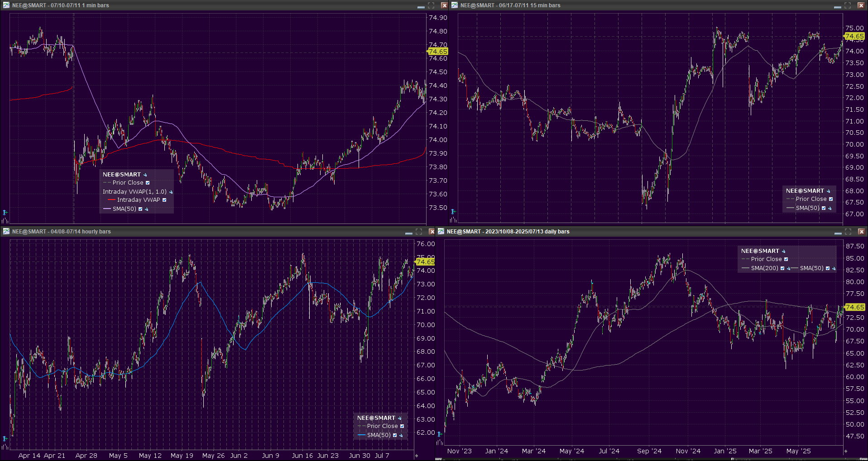The width and height of the screenshot is (868, 461).
Task: Select the daily bars chart title bar
Action: coord(508,232)
